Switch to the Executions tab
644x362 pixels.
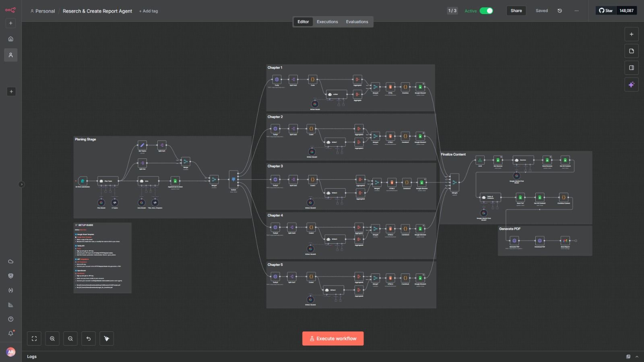point(327,22)
